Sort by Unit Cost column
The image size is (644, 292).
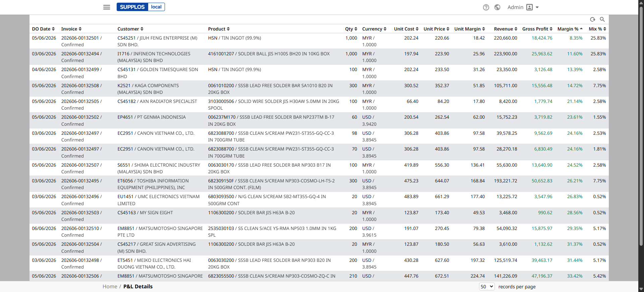coord(406,29)
